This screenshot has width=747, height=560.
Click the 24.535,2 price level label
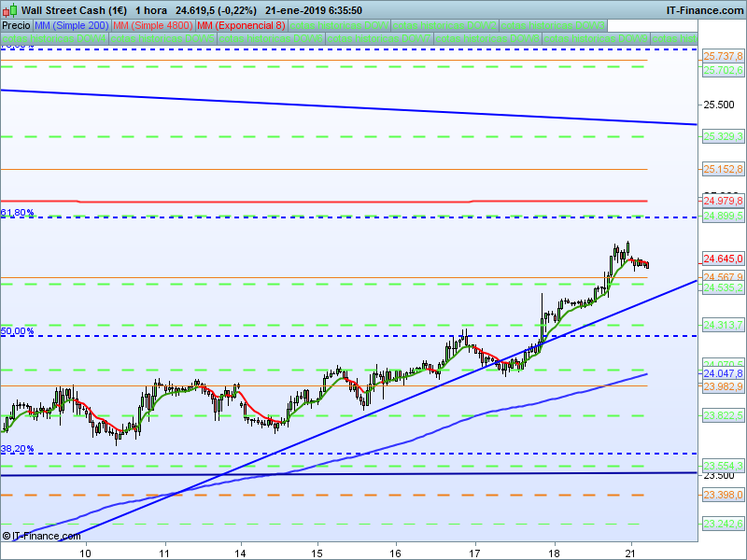click(723, 287)
